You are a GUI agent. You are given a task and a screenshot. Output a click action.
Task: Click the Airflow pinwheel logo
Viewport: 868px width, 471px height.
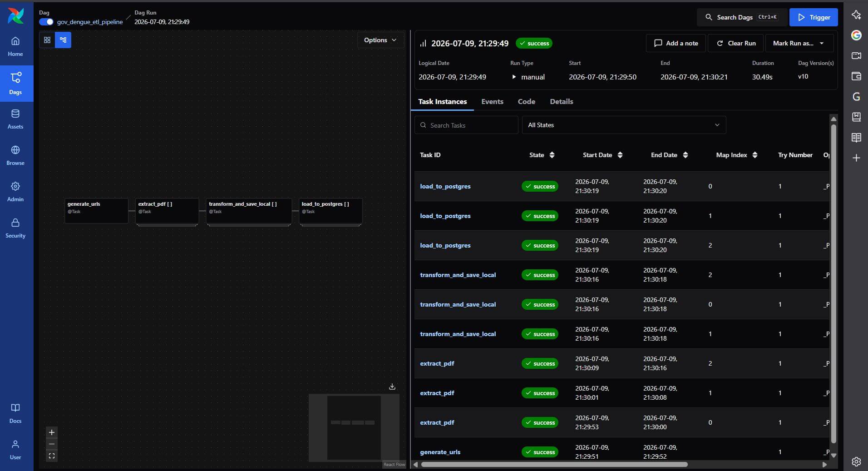tap(15, 15)
